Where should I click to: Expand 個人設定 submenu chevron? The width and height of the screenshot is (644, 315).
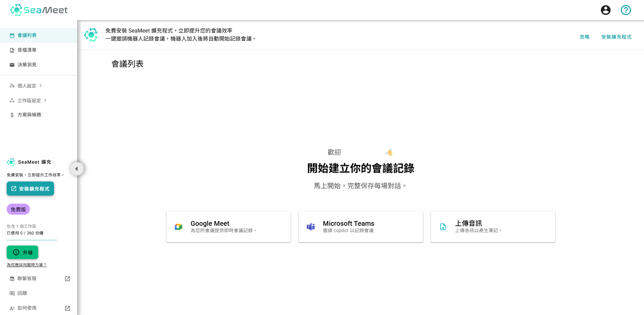41,86
